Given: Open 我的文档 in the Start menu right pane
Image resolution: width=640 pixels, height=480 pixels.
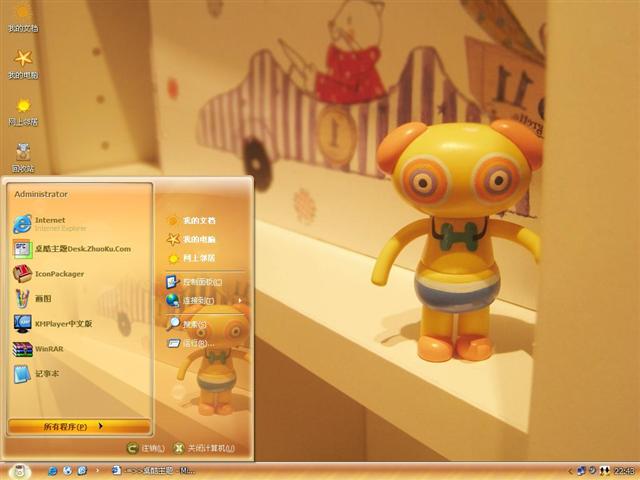Looking at the screenshot, I should pyautogui.click(x=191, y=220).
